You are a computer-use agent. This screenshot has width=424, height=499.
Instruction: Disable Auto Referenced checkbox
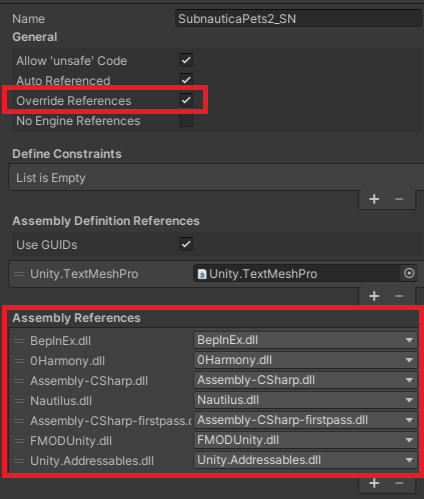[186, 80]
